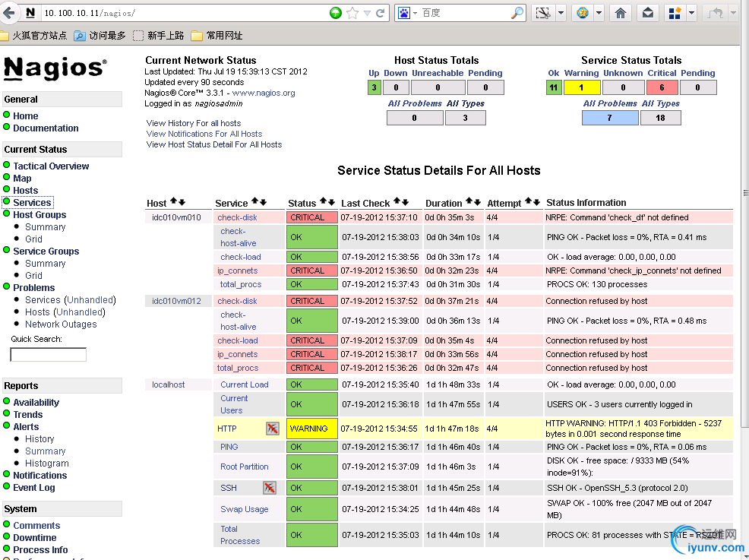The height and width of the screenshot is (560, 749).
Task: Sort Duration column descending with down arrow
Action: click(477, 201)
